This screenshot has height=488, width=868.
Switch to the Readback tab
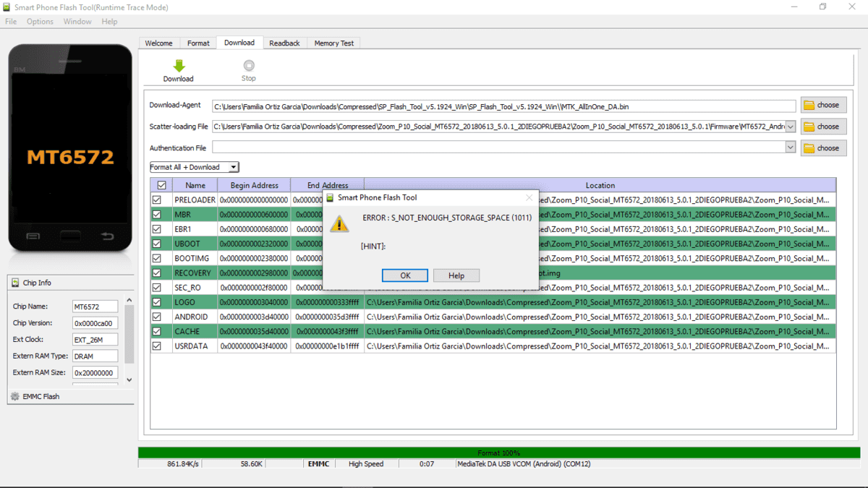pyautogui.click(x=284, y=43)
